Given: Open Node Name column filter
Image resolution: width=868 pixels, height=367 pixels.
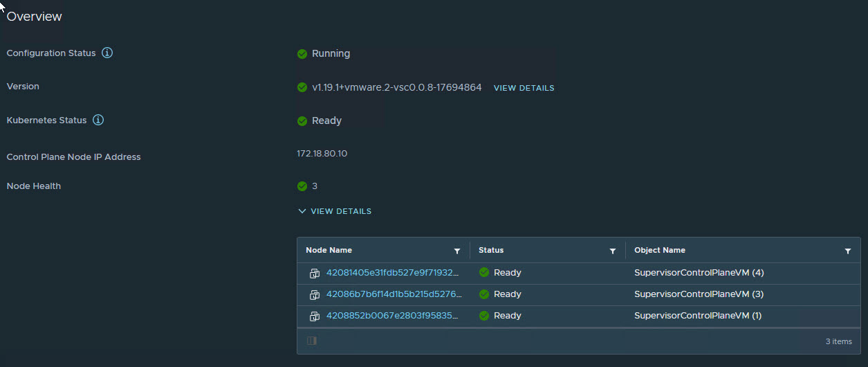Looking at the screenshot, I should (456, 251).
